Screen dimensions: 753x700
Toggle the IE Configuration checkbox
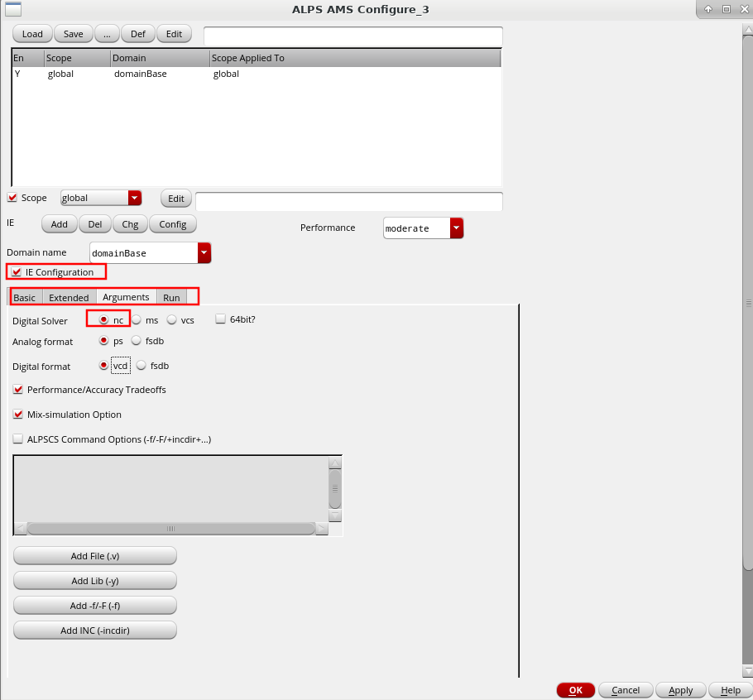pos(17,272)
